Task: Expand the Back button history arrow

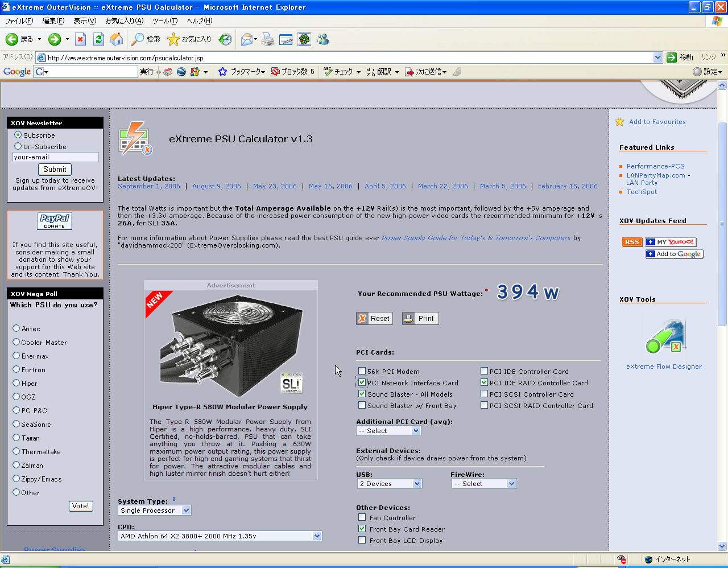Action: point(39,39)
